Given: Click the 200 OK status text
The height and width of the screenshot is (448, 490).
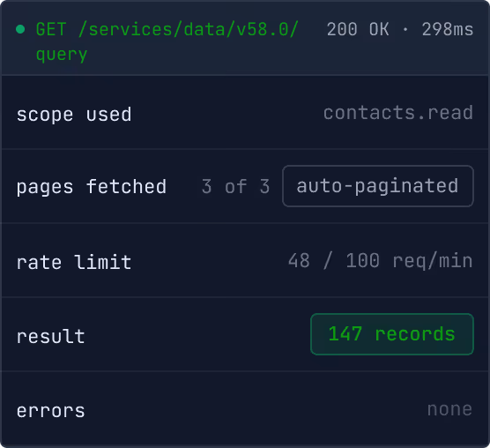Looking at the screenshot, I should coord(358,29).
